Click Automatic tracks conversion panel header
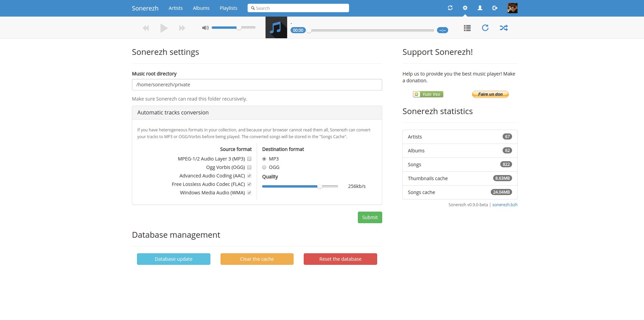 click(257, 113)
